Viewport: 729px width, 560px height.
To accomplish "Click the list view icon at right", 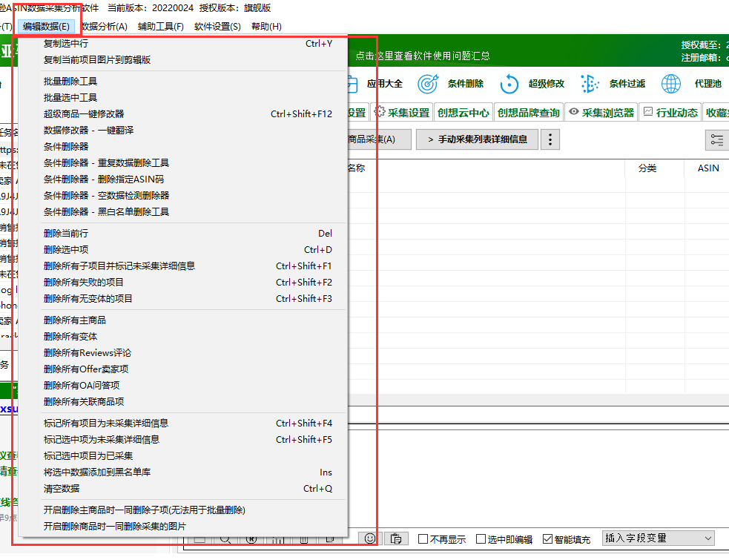I will 717,140.
